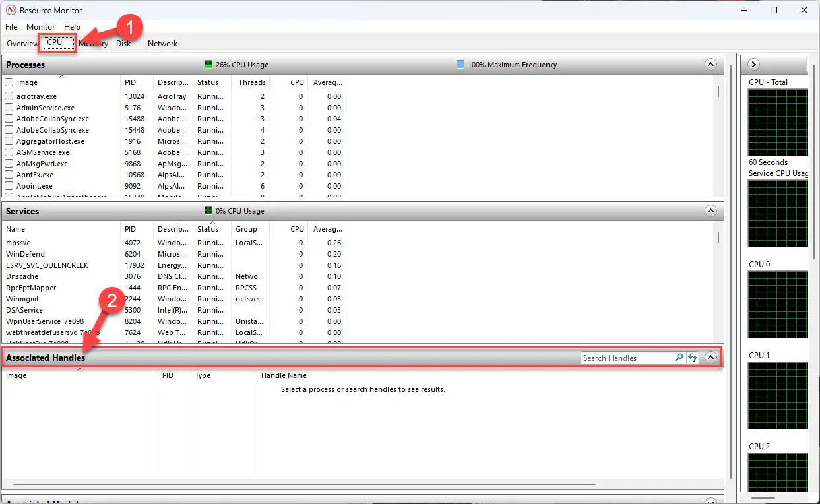Click the CPU - Total activity graph
Screen dimensions: 820x504
pyautogui.click(x=778, y=122)
